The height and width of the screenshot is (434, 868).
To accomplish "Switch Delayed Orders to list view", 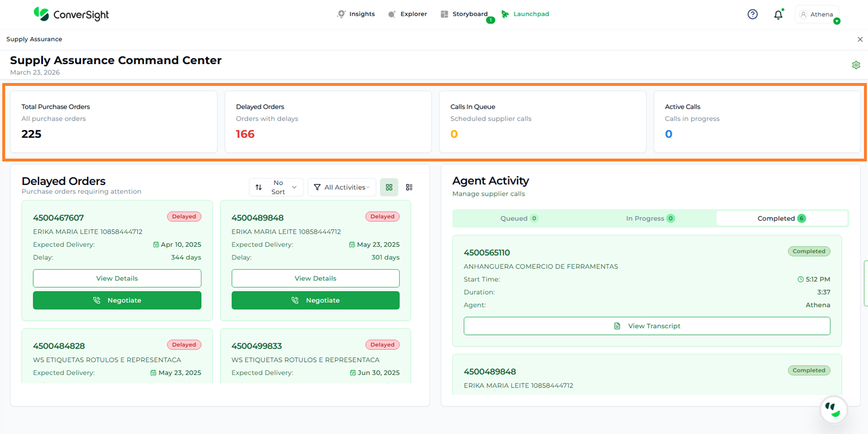I will 409,187.
